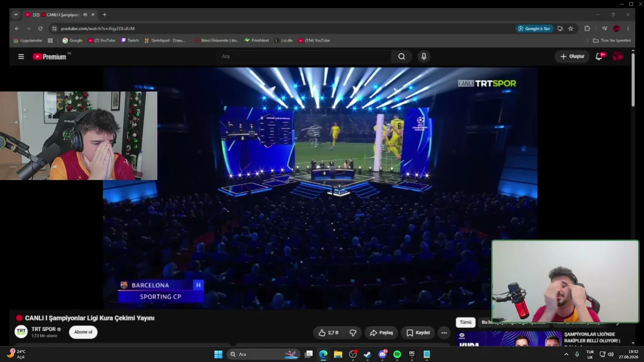644x362 pixels.
Task: Go back in browser history
Action: click(x=17, y=29)
